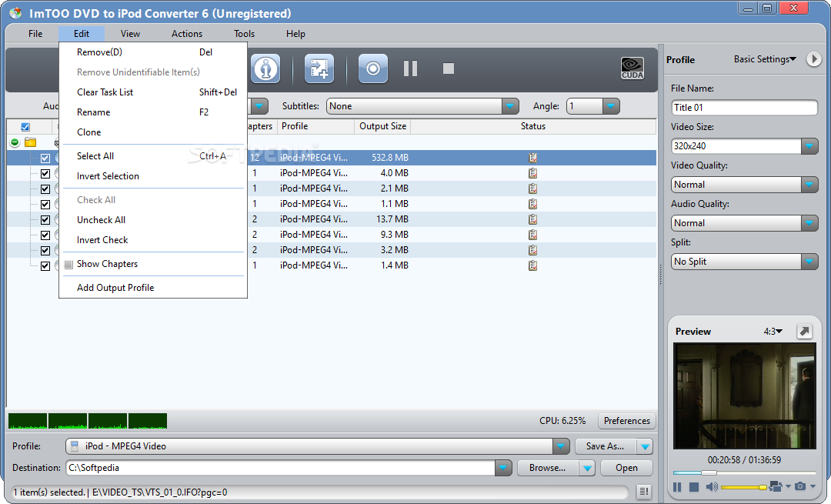The height and width of the screenshot is (504, 831).
Task: Open the Subtitles dropdown
Action: [x=510, y=106]
